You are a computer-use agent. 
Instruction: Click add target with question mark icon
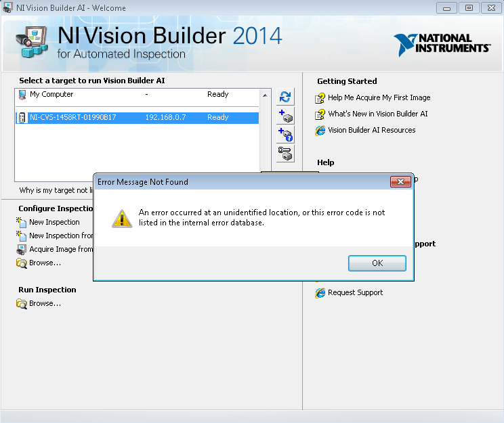[x=285, y=135]
